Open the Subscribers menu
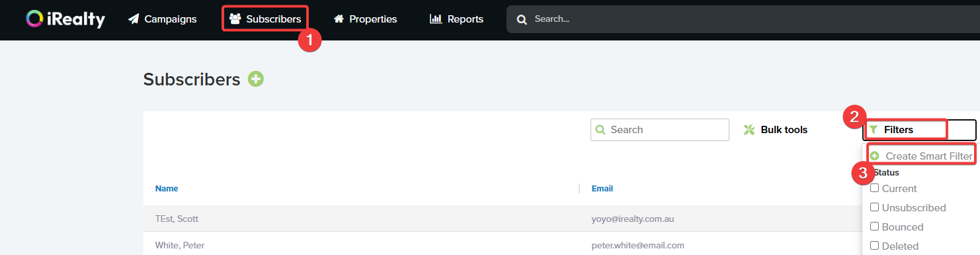 (x=265, y=19)
